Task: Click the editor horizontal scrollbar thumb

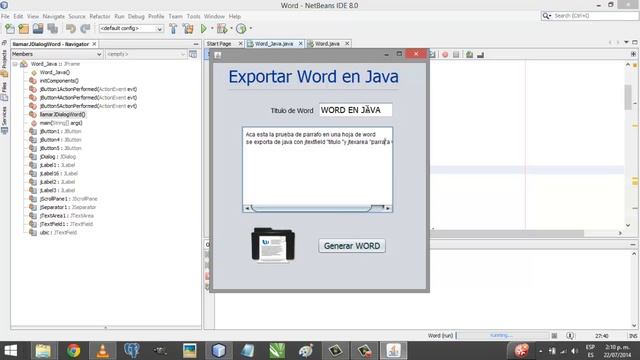Action: click(507, 233)
